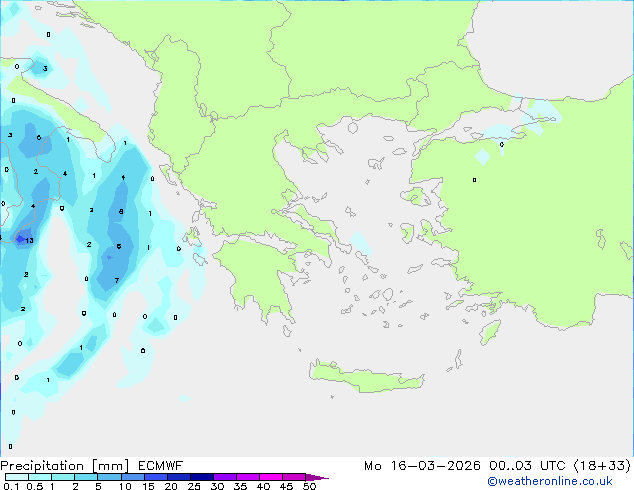Click the legend label '40'
Image resolution: width=634 pixels, height=490 pixels.
tap(263, 486)
